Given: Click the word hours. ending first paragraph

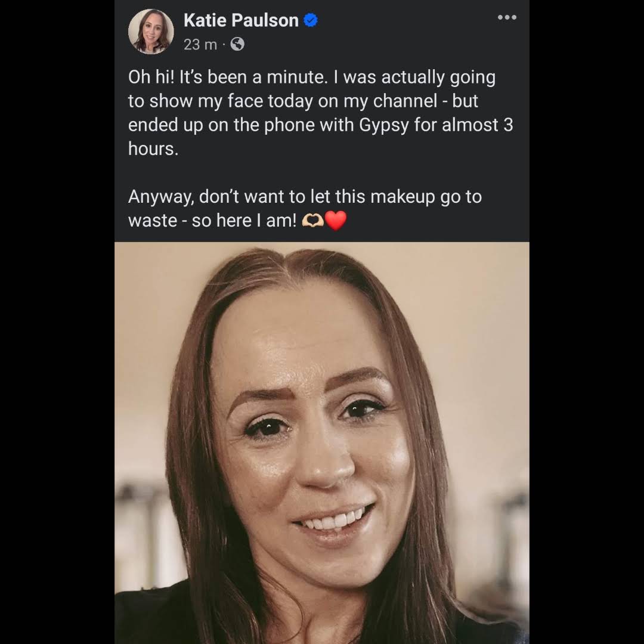Looking at the screenshot, I should click(153, 148).
